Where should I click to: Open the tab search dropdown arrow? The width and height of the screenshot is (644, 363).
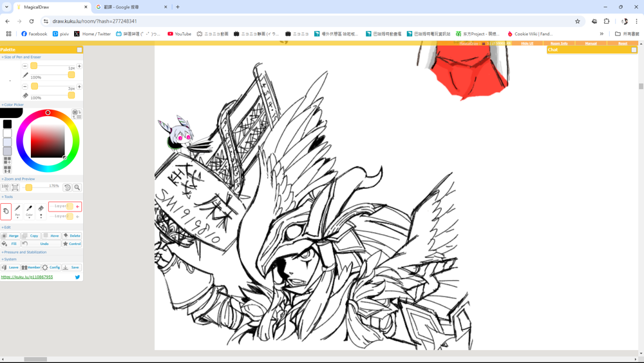coord(6,7)
